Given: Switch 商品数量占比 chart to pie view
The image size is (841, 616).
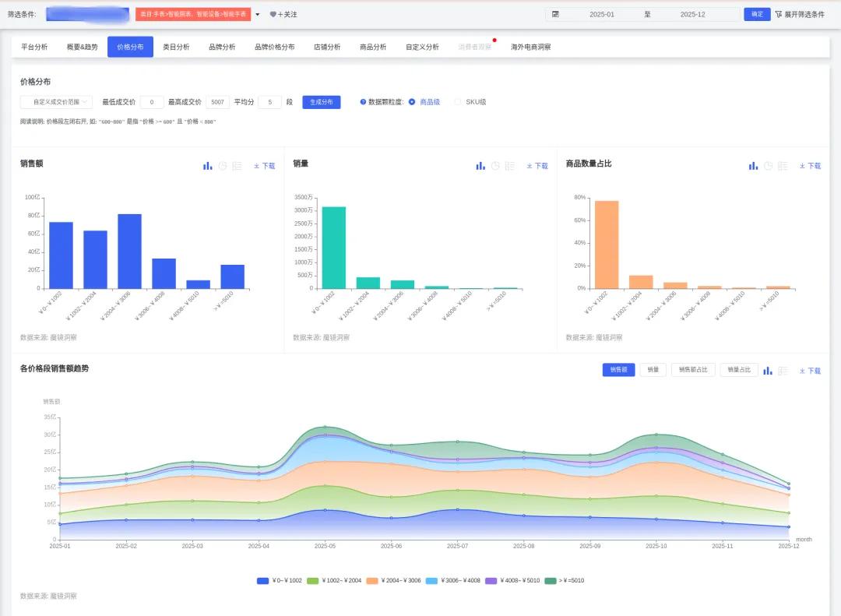Looking at the screenshot, I should [x=768, y=166].
